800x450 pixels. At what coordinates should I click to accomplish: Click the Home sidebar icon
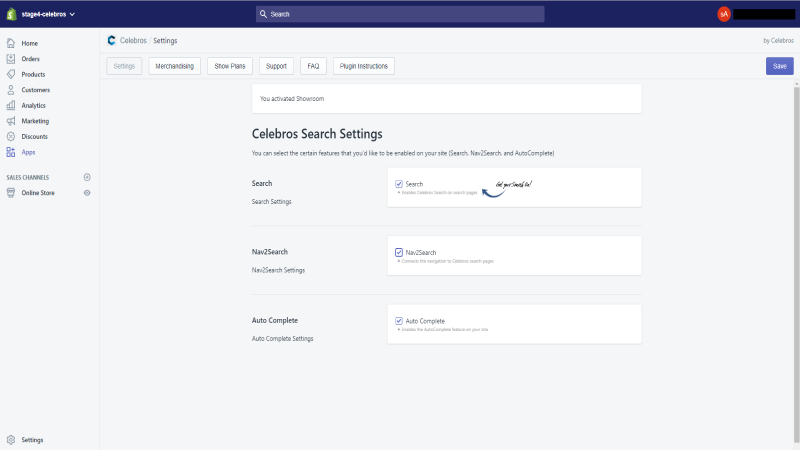click(x=11, y=43)
